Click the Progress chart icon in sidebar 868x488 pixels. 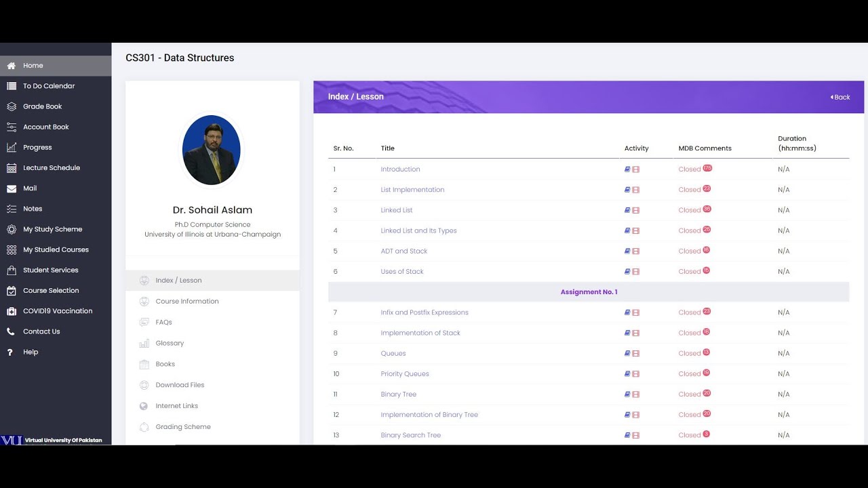(11, 147)
